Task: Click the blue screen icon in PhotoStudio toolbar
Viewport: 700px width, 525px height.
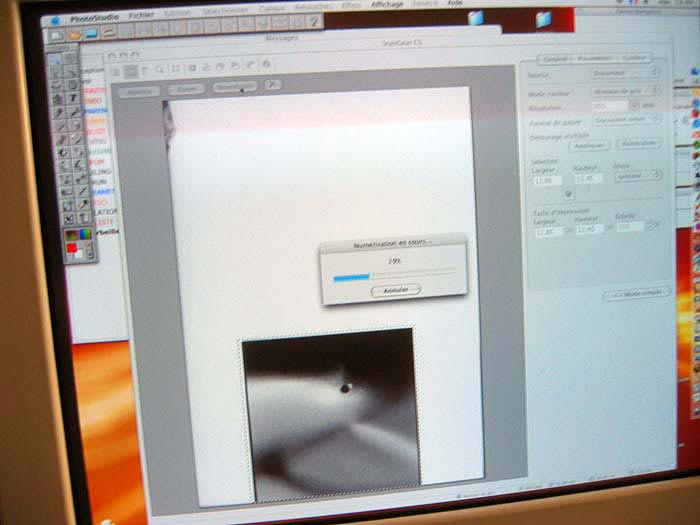Action: coord(92,33)
